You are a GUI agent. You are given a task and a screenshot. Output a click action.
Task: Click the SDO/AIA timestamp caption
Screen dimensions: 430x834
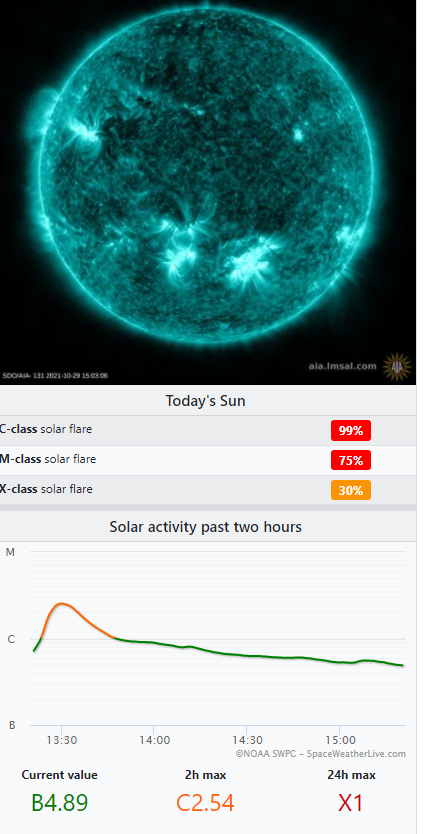coord(55,376)
